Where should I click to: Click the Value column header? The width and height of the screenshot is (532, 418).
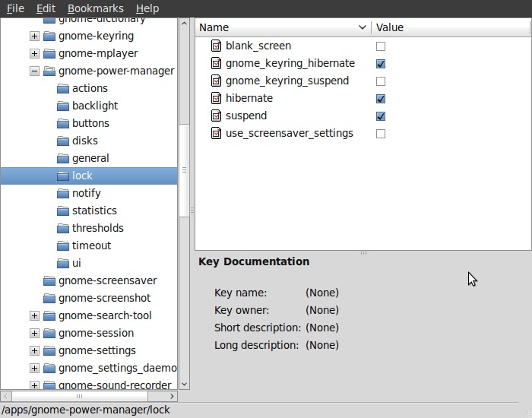tap(450, 27)
